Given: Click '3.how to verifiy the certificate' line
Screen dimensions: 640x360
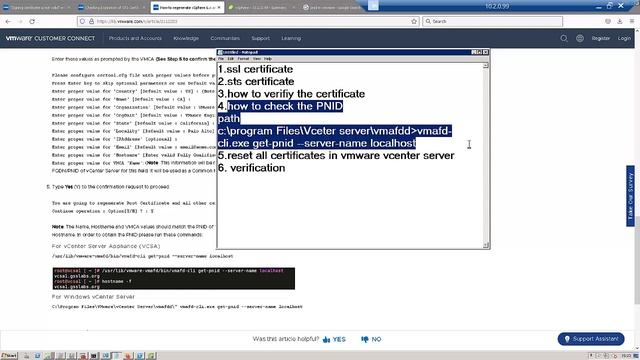Looking at the screenshot, I should (x=291, y=94).
